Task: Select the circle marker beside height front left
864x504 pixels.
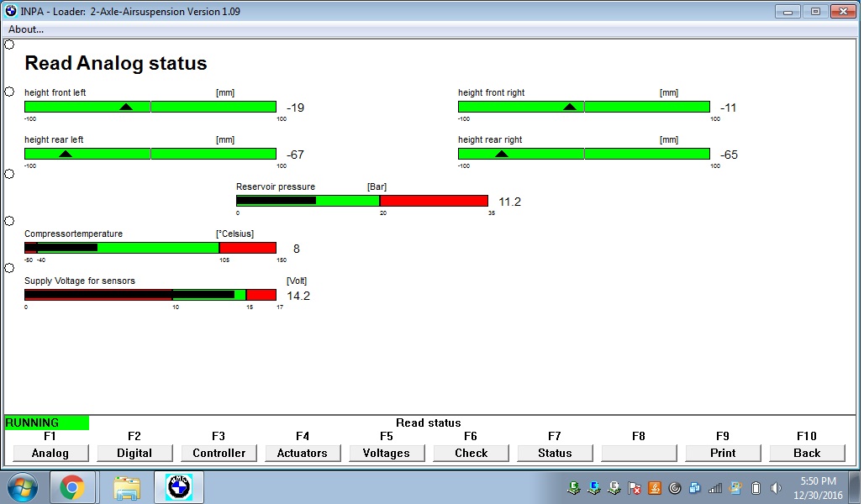Action: (9, 92)
